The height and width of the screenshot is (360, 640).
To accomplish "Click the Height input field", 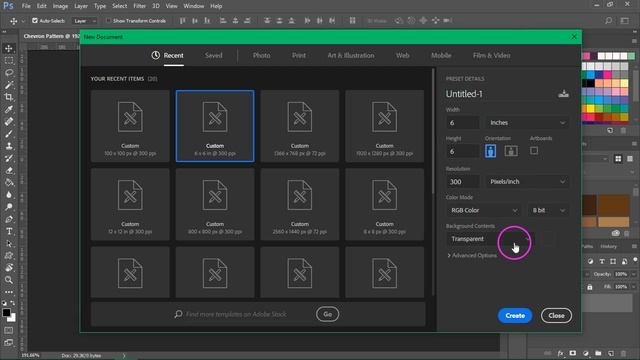I will point(463,151).
